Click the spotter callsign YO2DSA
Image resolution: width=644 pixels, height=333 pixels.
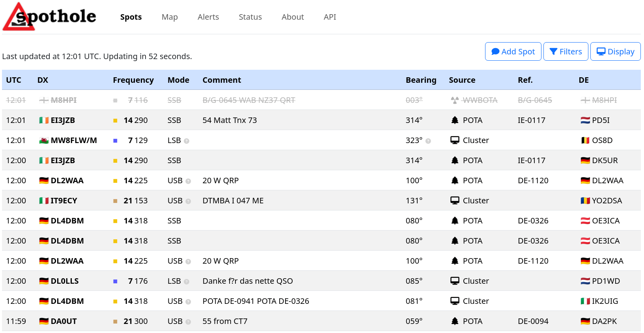pyautogui.click(x=607, y=201)
